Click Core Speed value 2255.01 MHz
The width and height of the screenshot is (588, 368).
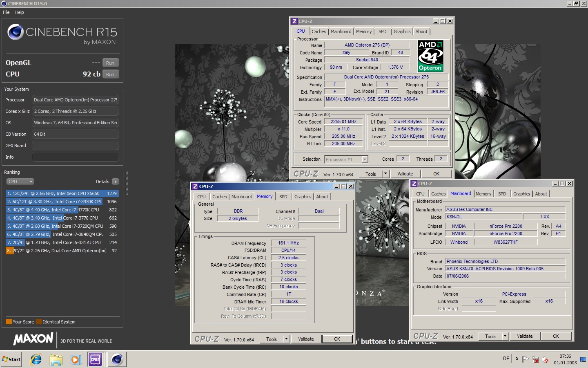click(344, 122)
